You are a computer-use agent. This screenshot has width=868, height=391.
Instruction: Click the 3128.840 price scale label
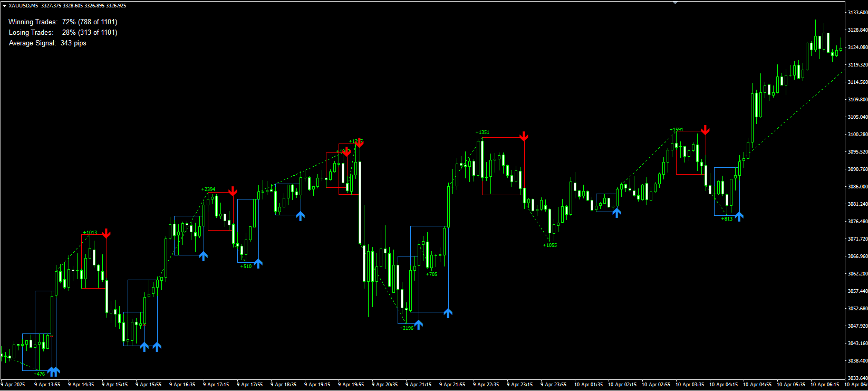tap(857, 30)
